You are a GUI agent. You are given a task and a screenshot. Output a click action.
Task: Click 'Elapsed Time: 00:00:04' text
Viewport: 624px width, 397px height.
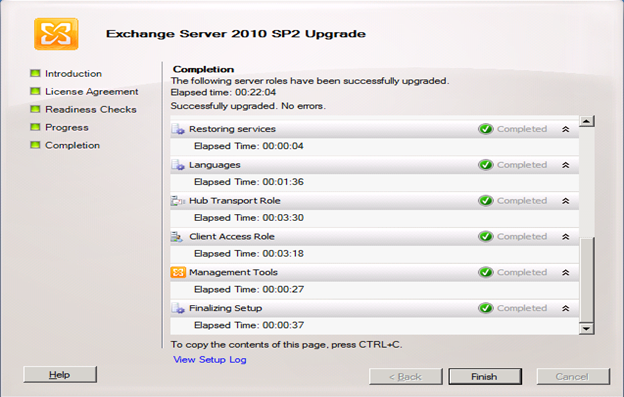click(249, 146)
